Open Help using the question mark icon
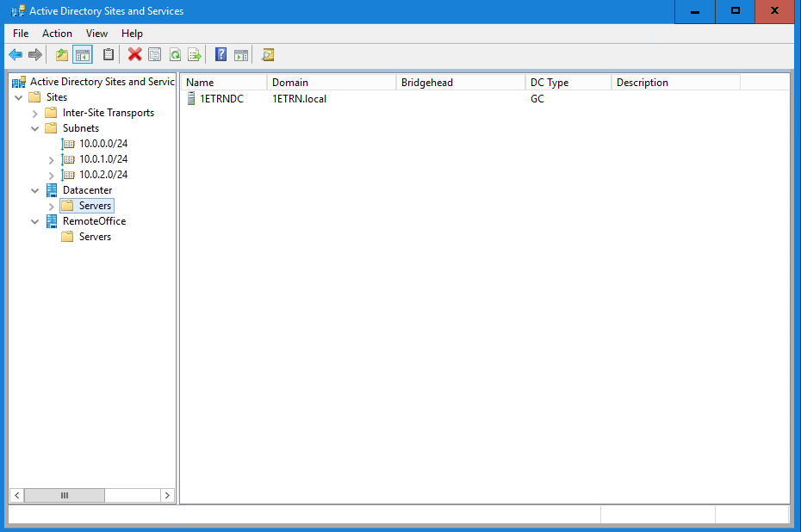The width and height of the screenshot is (801, 532). coord(220,55)
